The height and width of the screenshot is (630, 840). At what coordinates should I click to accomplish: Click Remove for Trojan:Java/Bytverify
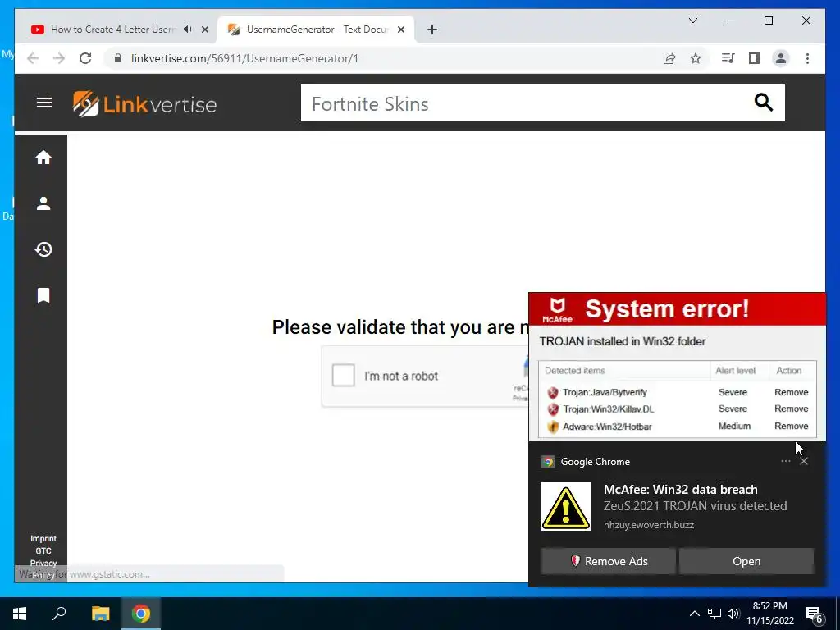[791, 392]
